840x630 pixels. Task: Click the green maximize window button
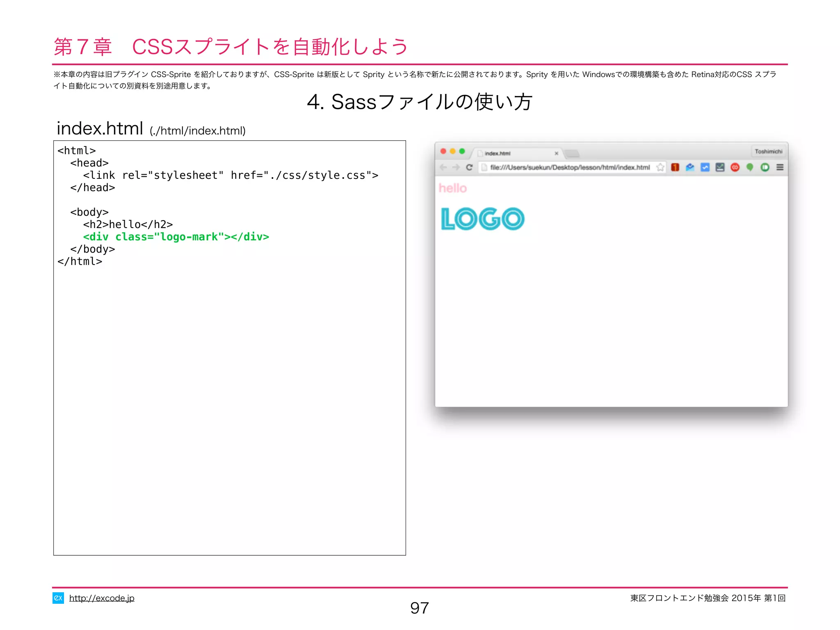point(462,151)
